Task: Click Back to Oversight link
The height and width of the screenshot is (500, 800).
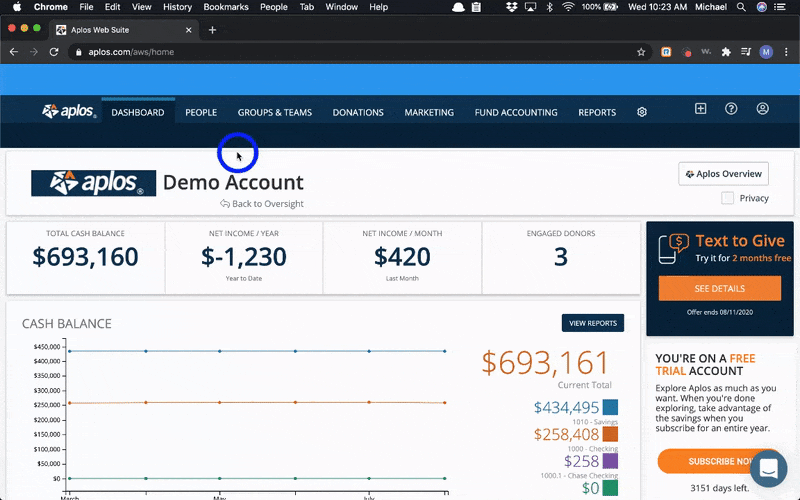Action: pos(262,204)
